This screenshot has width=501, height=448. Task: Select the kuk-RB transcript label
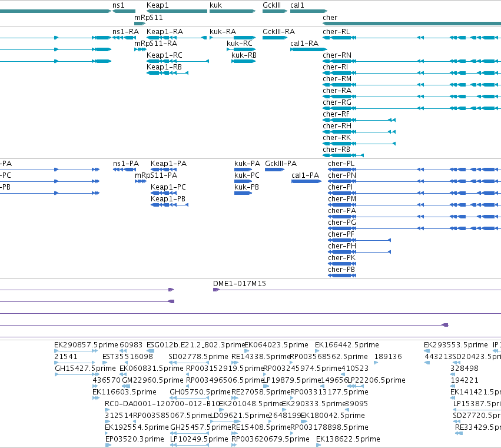click(x=244, y=55)
